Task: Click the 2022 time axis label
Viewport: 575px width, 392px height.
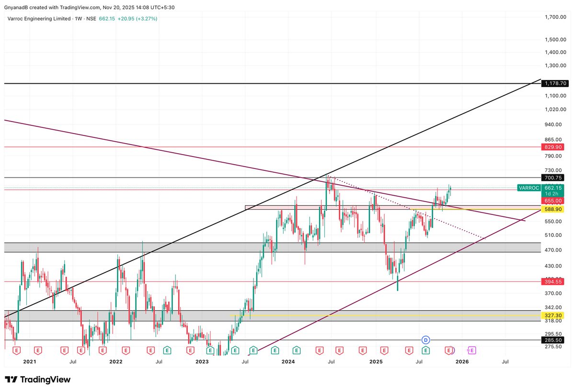Action: click(116, 362)
